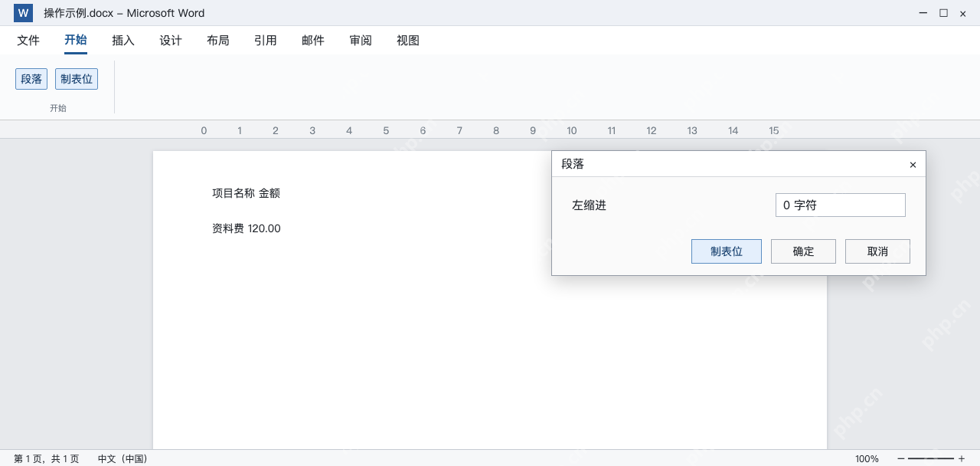Screen dimensions: 980x466
Task: Click the ruler at mark 2
Action: [276, 130]
